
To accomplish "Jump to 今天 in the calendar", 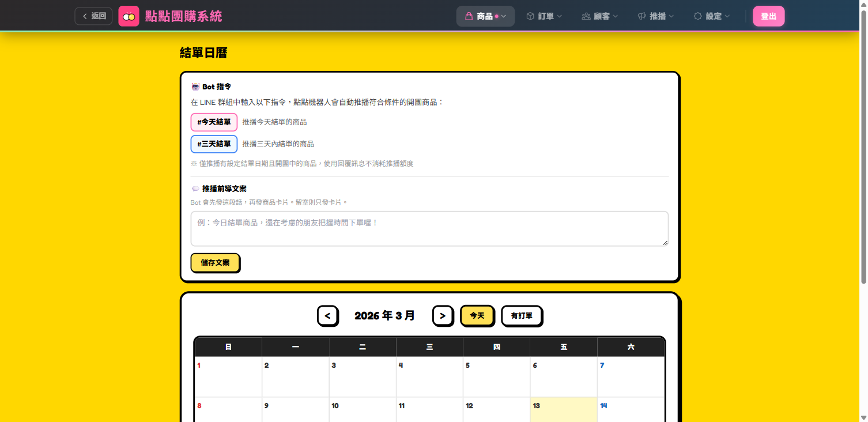I will 477,316.
